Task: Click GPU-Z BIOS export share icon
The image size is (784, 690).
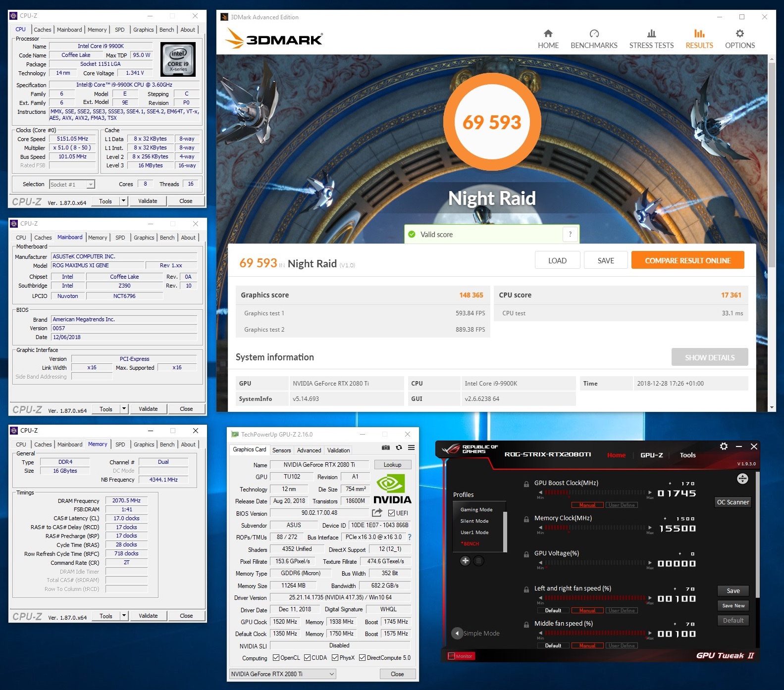Action: pos(377,513)
